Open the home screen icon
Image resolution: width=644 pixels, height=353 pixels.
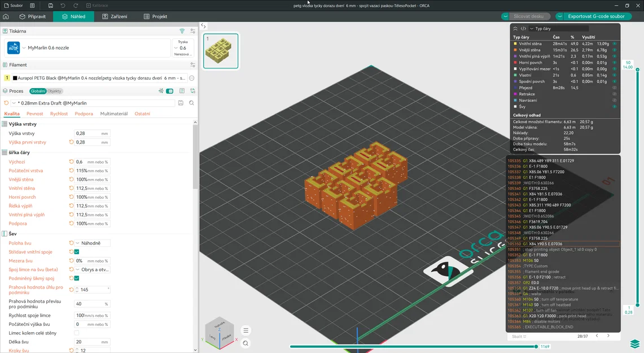(x=6, y=16)
